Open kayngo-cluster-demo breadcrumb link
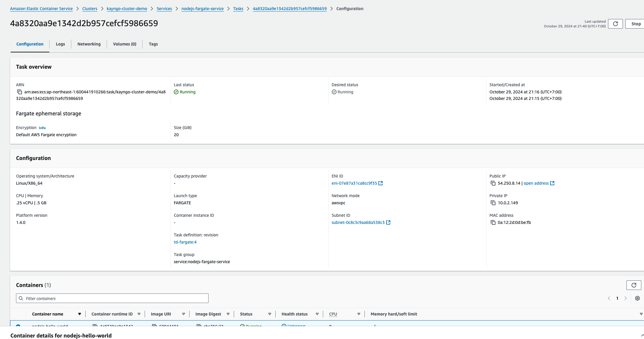Viewport: 644px width, 339px height. pos(127,9)
